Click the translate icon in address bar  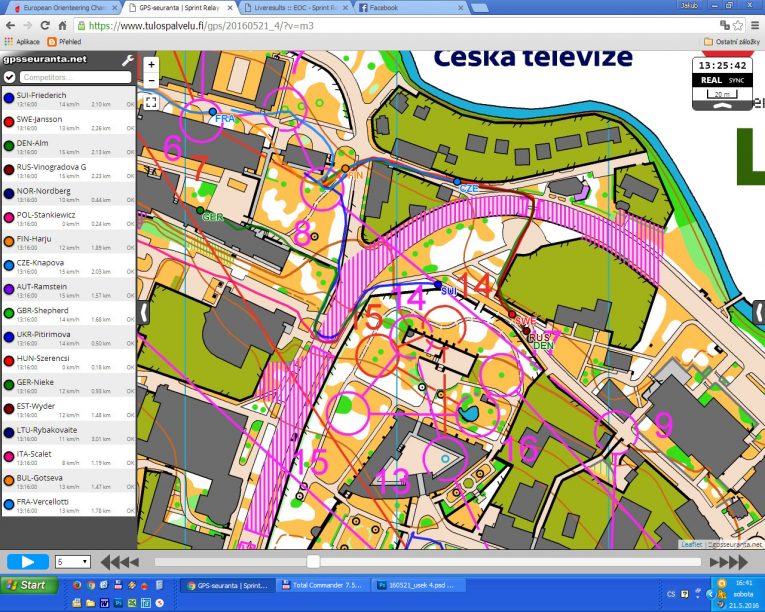[725, 25]
